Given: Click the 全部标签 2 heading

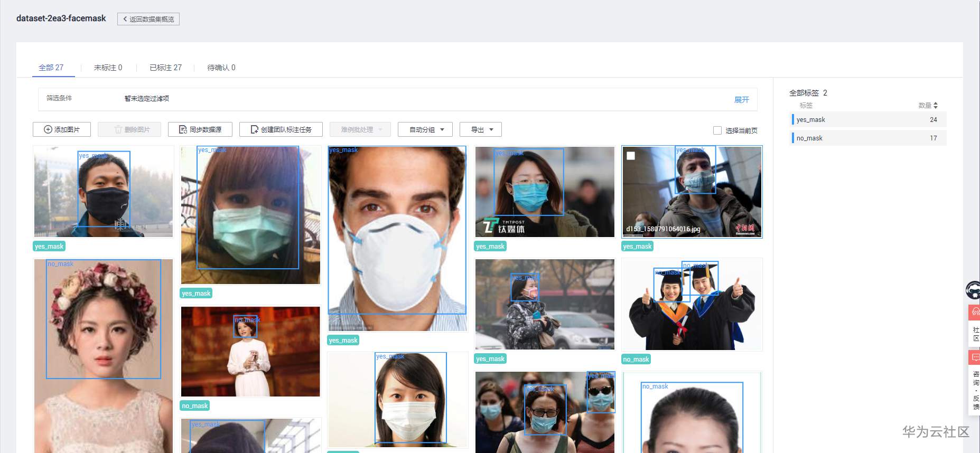Looking at the screenshot, I should [808, 93].
